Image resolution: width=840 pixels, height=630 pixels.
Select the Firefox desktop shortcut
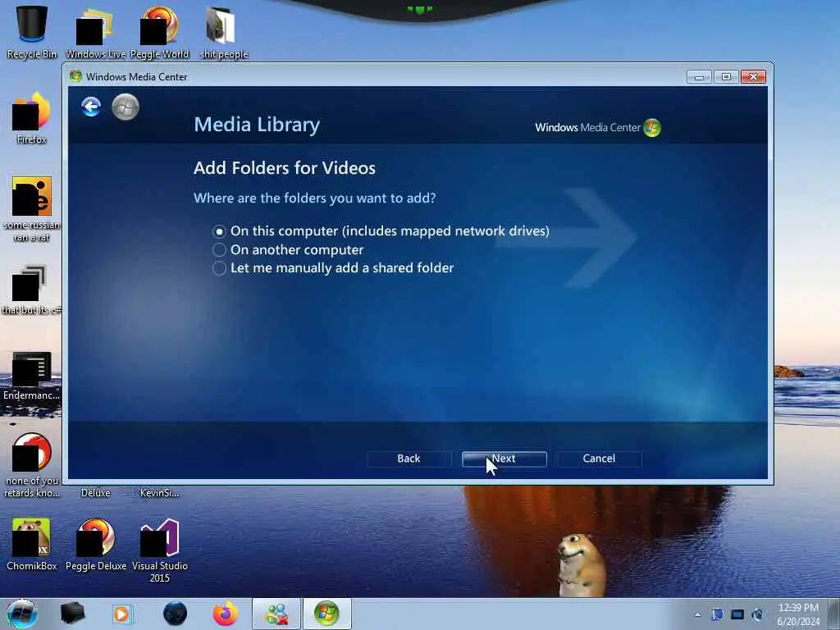click(x=32, y=118)
